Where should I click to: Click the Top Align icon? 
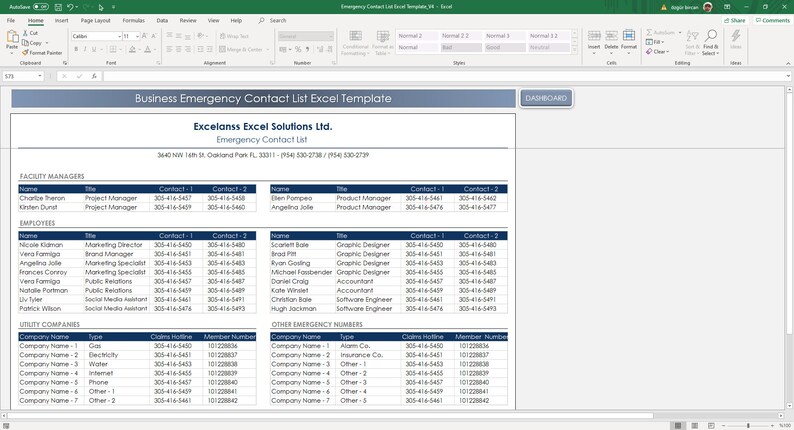(170, 36)
